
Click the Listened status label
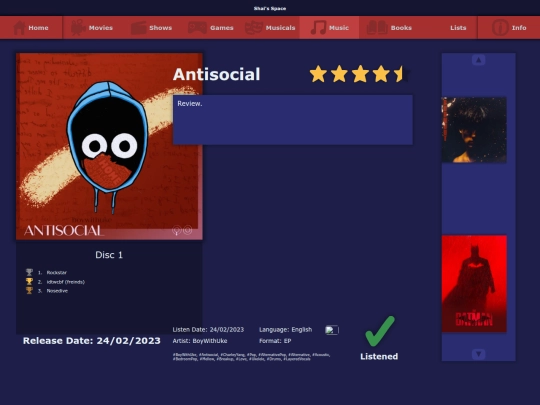click(379, 356)
